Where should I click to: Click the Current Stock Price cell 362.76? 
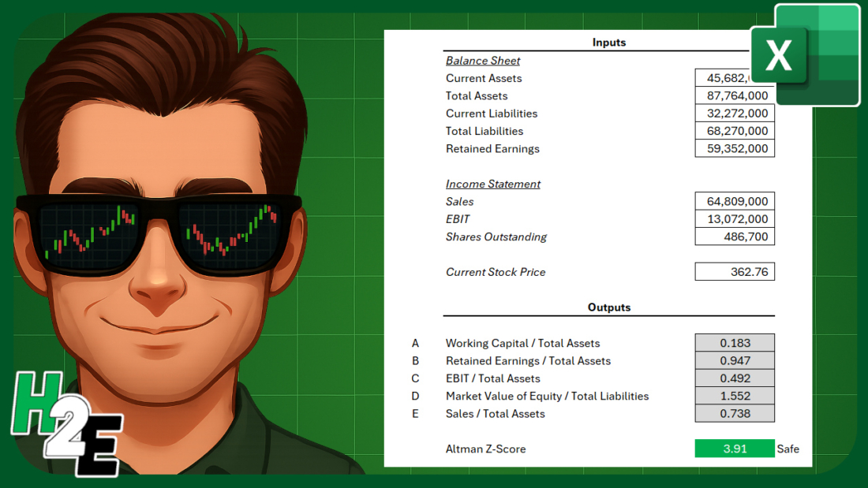pos(735,272)
